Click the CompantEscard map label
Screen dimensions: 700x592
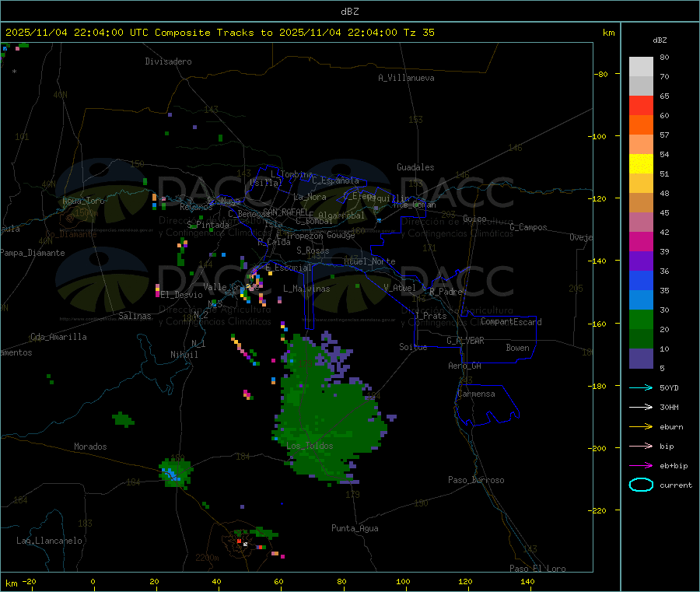[x=511, y=322]
